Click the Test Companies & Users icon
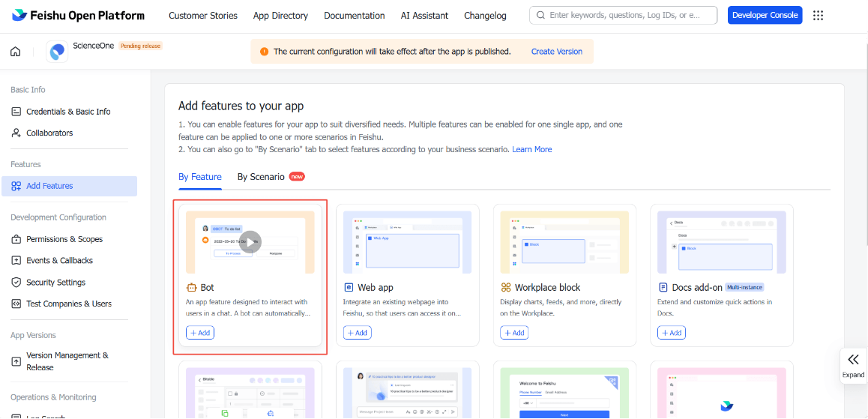The height and width of the screenshot is (419, 868). pos(16,304)
